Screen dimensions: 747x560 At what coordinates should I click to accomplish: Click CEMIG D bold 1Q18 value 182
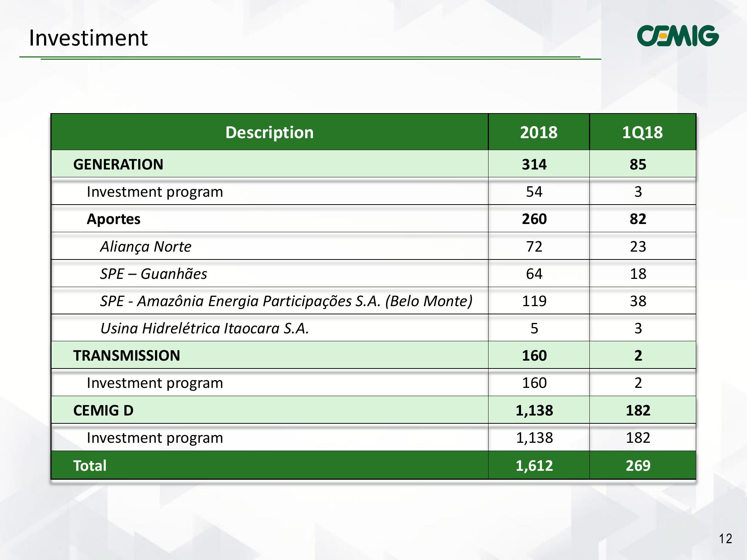(638, 410)
